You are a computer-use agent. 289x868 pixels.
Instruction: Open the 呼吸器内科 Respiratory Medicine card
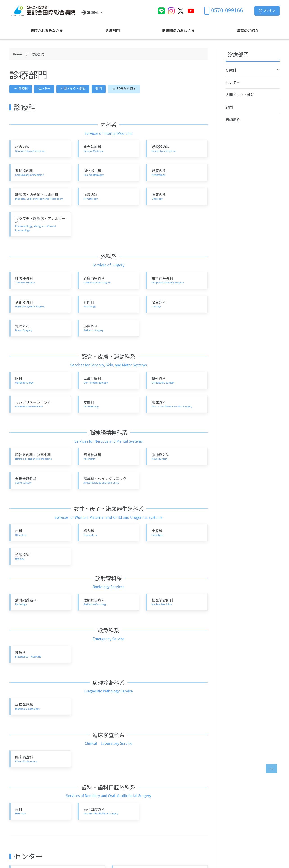click(177, 148)
